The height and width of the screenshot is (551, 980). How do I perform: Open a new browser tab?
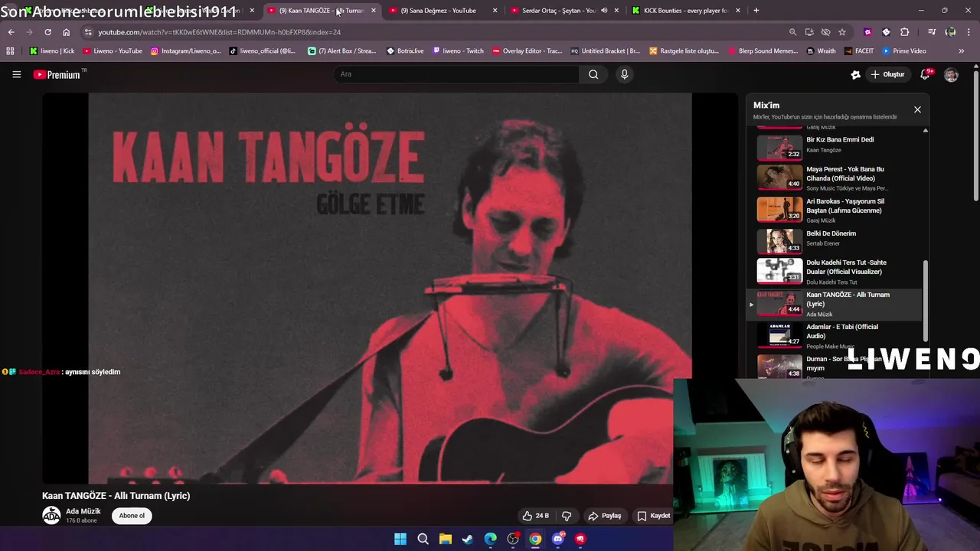(x=756, y=11)
